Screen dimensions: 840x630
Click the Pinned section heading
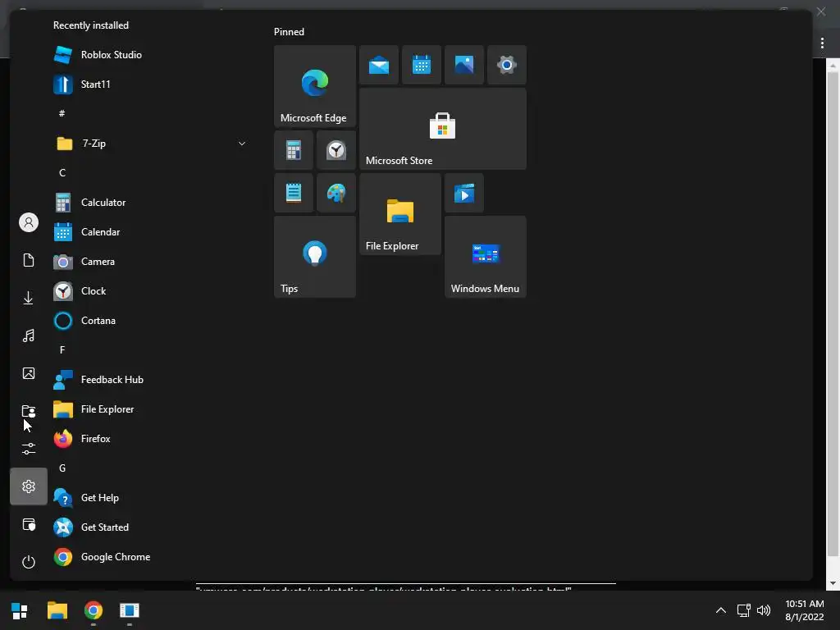coord(289,32)
